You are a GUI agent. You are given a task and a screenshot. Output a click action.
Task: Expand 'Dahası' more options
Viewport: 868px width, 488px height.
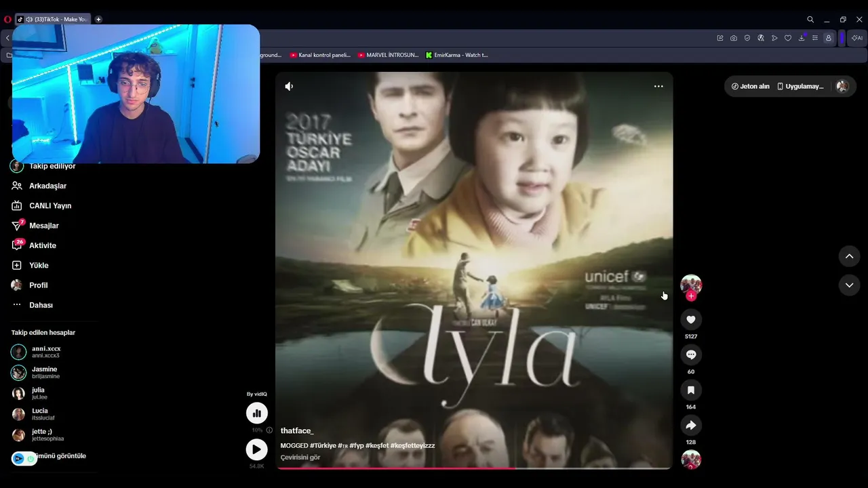click(32, 305)
